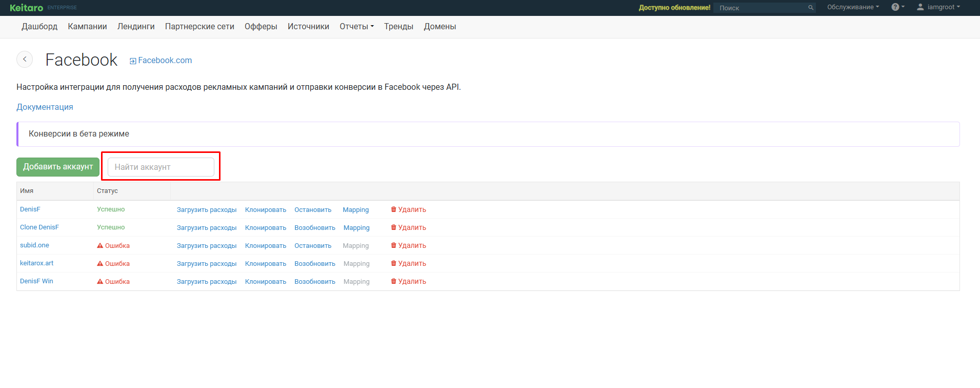Viewport: 980px width, 388px height.
Task: Click Ошибка status for DenisF Win
Action: tap(113, 282)
